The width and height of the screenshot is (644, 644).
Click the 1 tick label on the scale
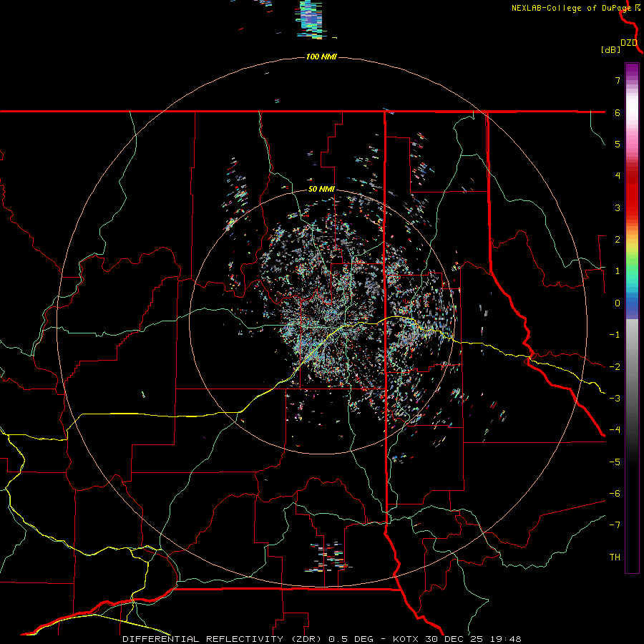point(618,271)
